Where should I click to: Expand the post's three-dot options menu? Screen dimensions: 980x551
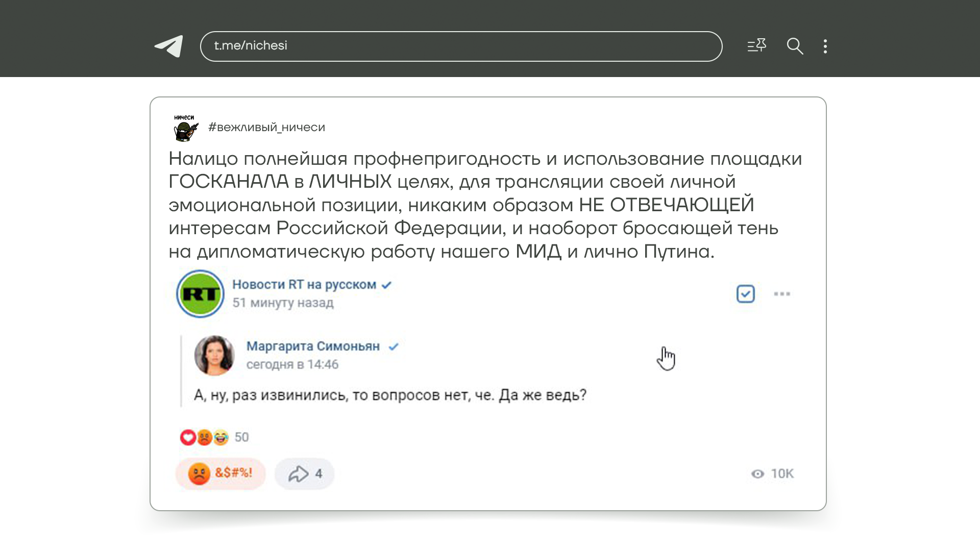[781, 294]
